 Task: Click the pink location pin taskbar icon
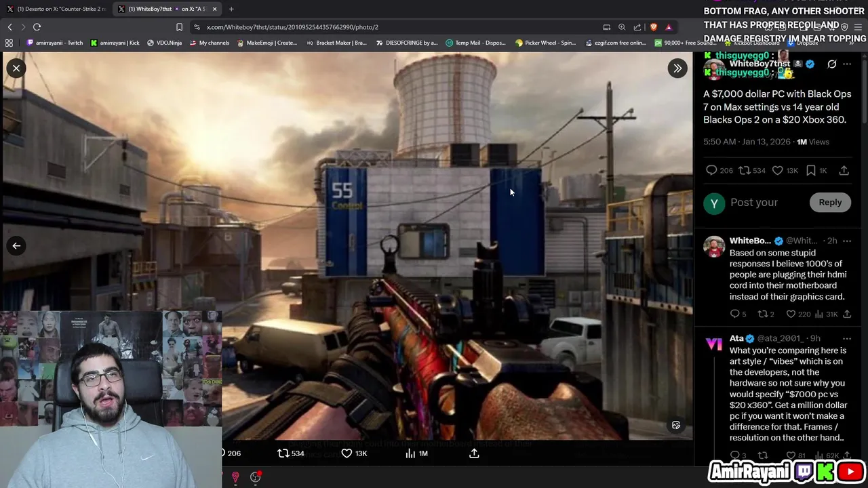(235, 477)
